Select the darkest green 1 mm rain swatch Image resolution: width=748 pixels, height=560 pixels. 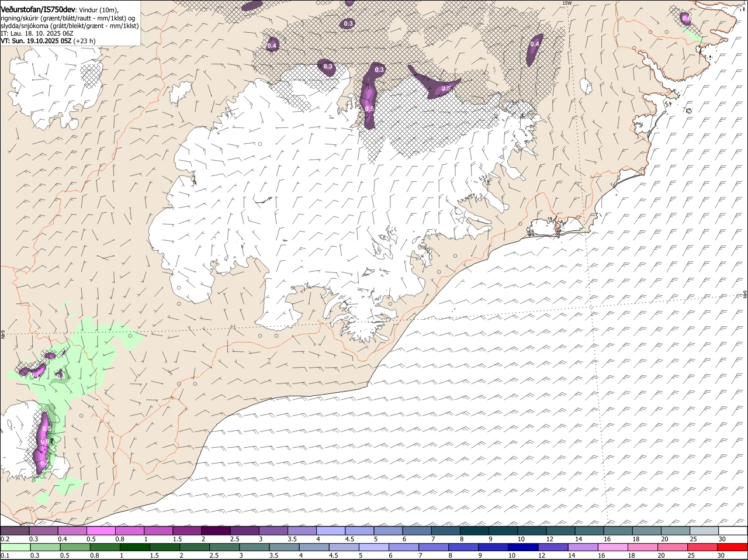(134, 547)
